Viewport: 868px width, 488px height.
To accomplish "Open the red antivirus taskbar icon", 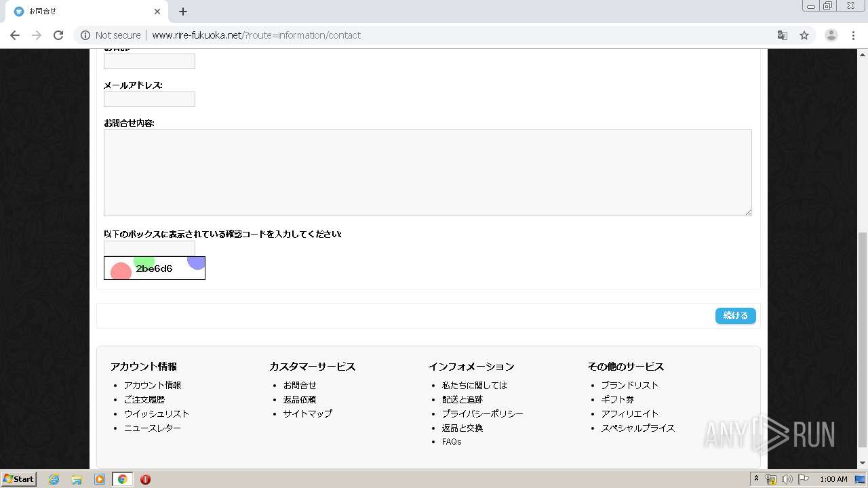I will point(145,479).
